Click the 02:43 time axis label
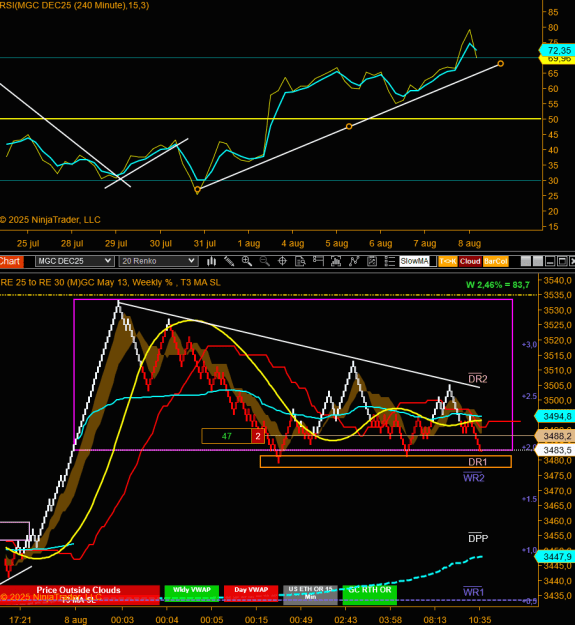The width and height of the screenshot is (575, 625). click(345, 620)
